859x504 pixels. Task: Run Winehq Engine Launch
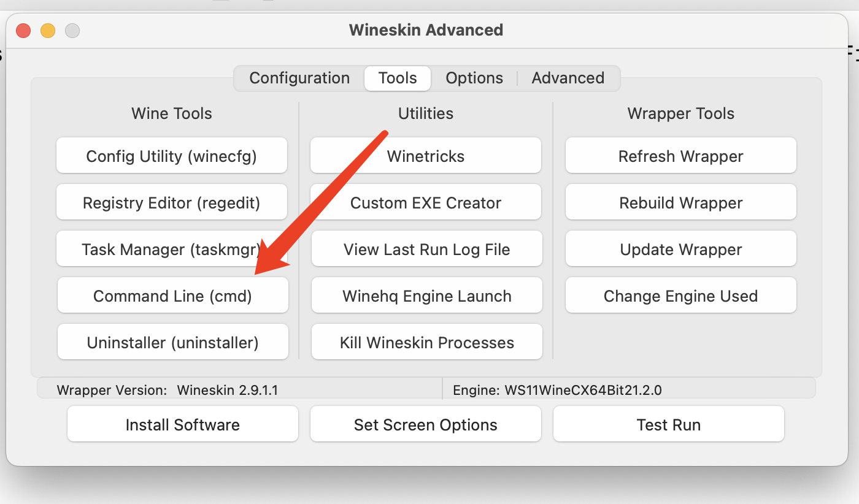pyautogui.click(x=427, y=296)
